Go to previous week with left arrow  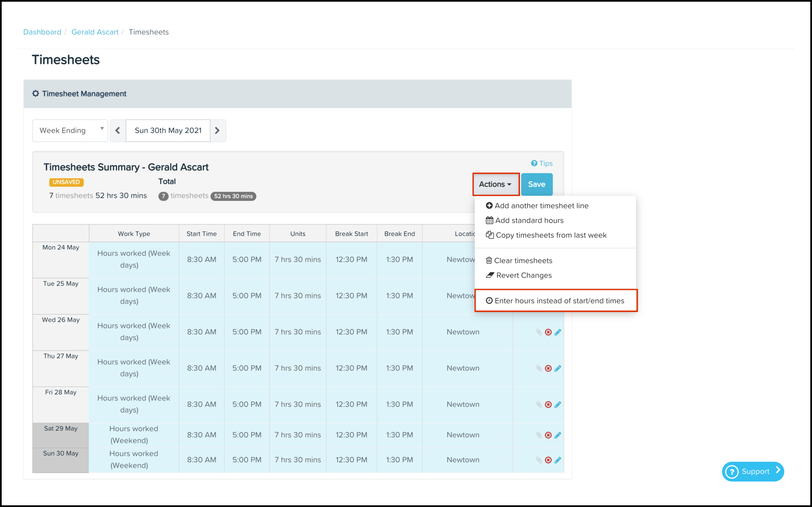click(118, 130)
